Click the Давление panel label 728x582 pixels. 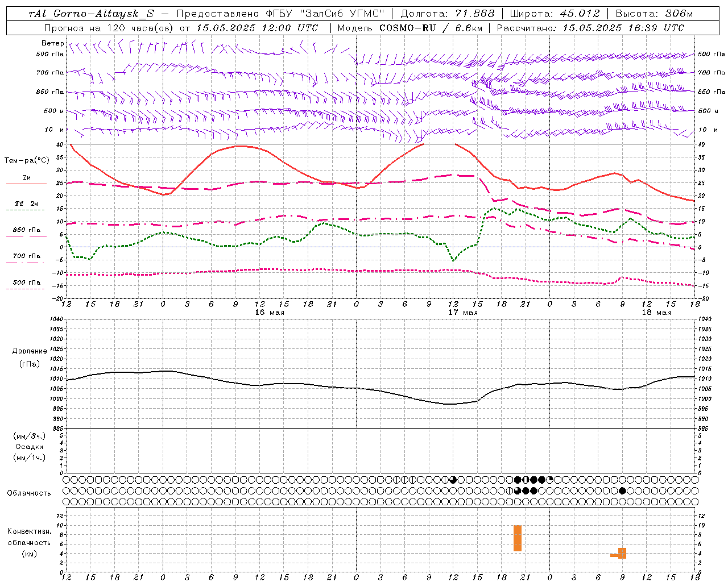(30, 351)
